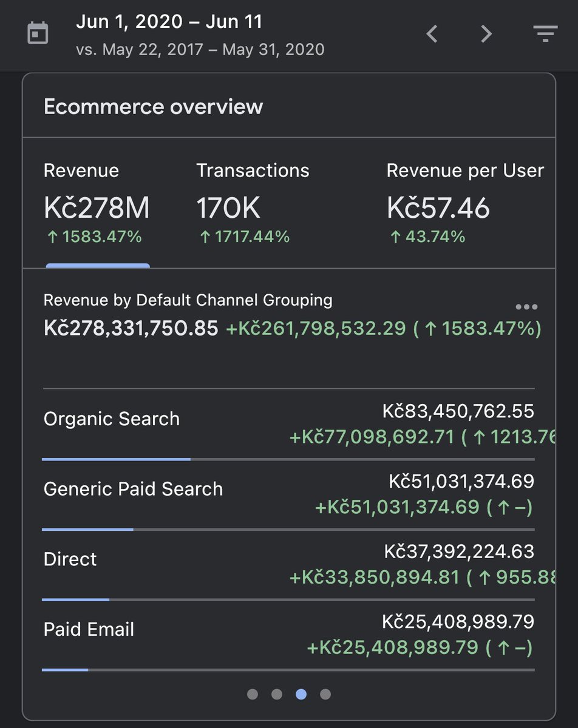Open the three-dot more options menu

pos(526,307)
